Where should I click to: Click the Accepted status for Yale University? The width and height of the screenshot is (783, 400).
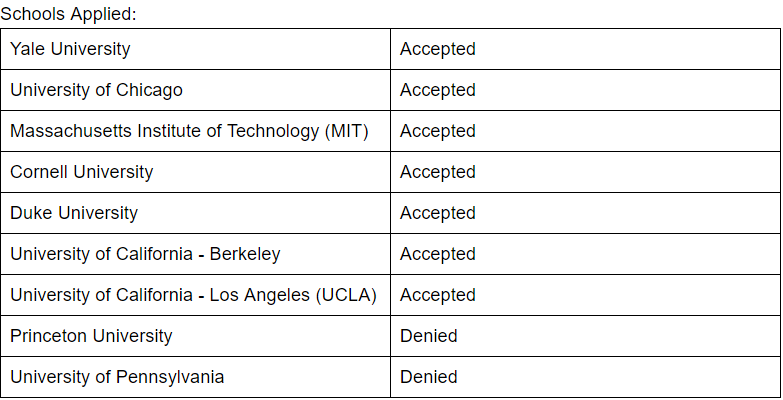[x=438, y=49]
